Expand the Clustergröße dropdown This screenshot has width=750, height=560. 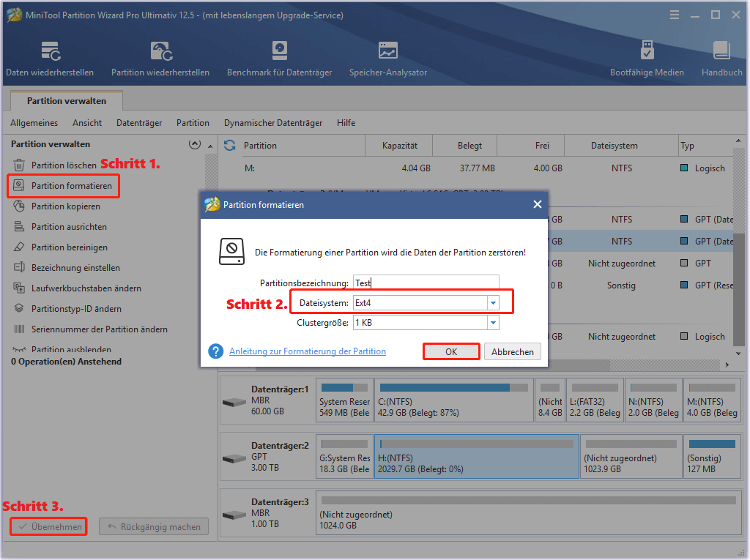[x=493, y=322]
